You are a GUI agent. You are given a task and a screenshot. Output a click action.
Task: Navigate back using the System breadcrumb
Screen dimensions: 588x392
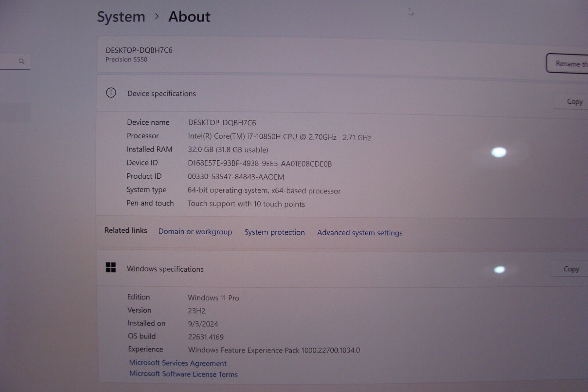coord(121,16)
